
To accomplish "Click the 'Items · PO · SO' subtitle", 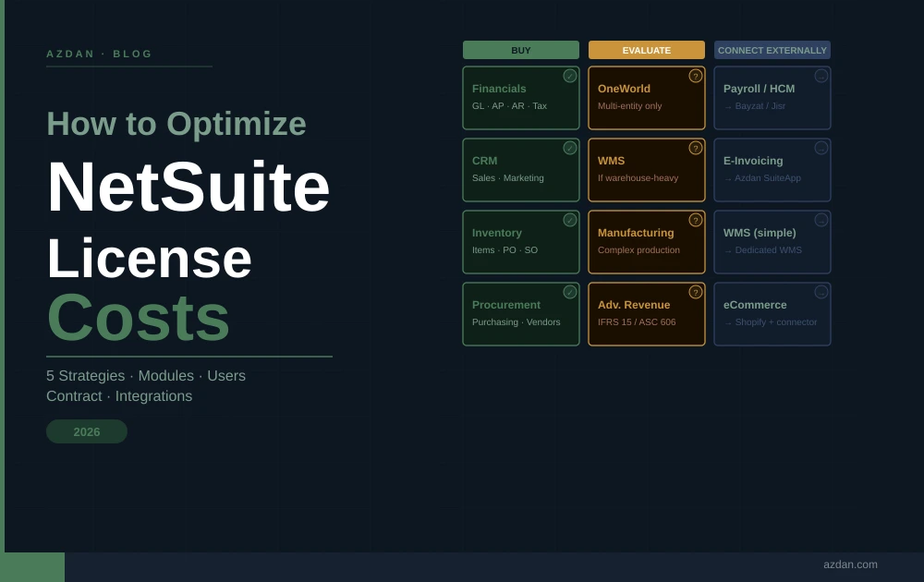I will tap(505, 249).
